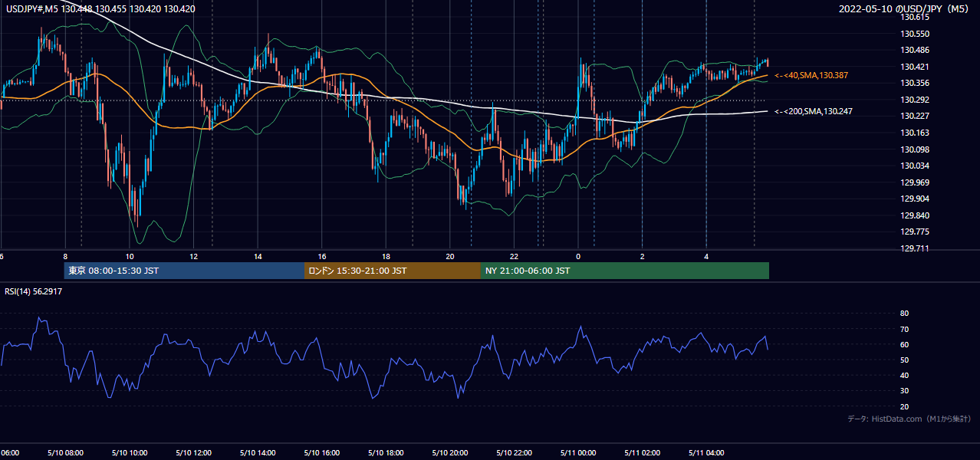Click the 40 SMA label 130.387
The width and height of the screenshot is (980, 460).
pos(811,75)
